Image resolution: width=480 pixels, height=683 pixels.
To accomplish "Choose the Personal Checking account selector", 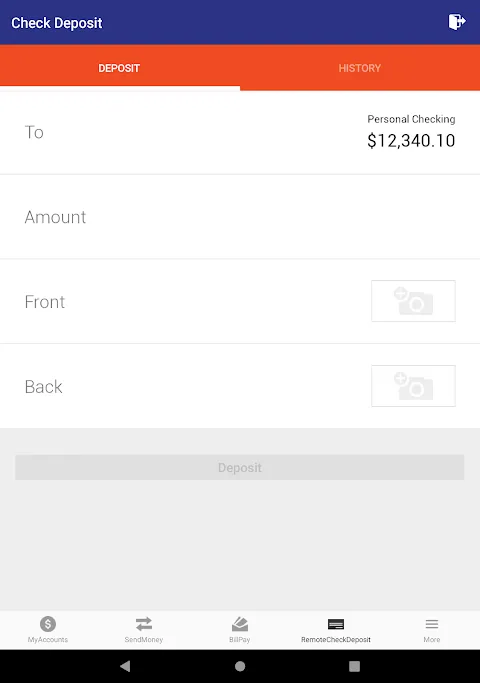I will click(411, 132).
